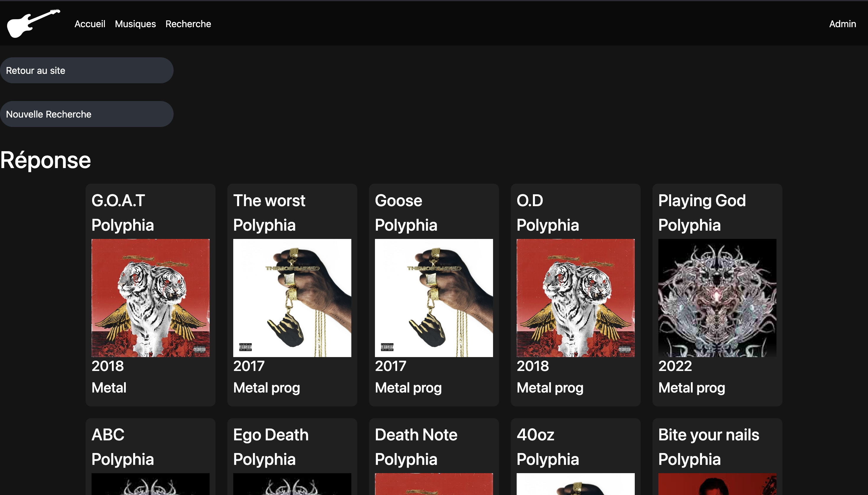Click the 2018 year on O.D card
Image resolution: width=868 pixels, height=495 pixels.
click(x=533, y=366)
